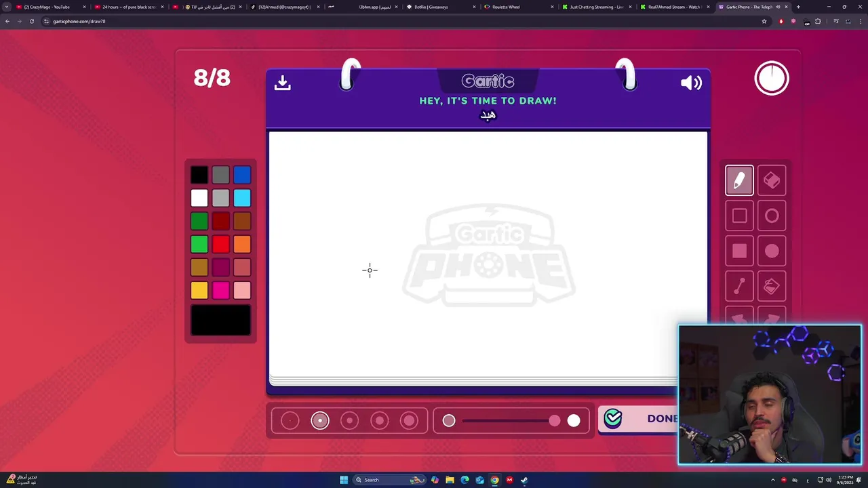Switch to the 24 hours YouTube tab
This screenshot has width=868, height=488.
pos(129,7)
